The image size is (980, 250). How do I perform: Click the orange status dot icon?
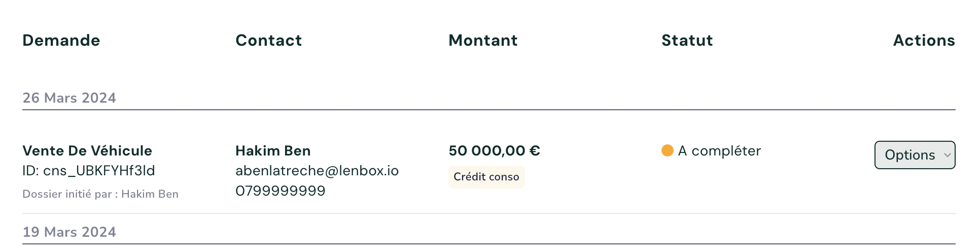(667, 150)
